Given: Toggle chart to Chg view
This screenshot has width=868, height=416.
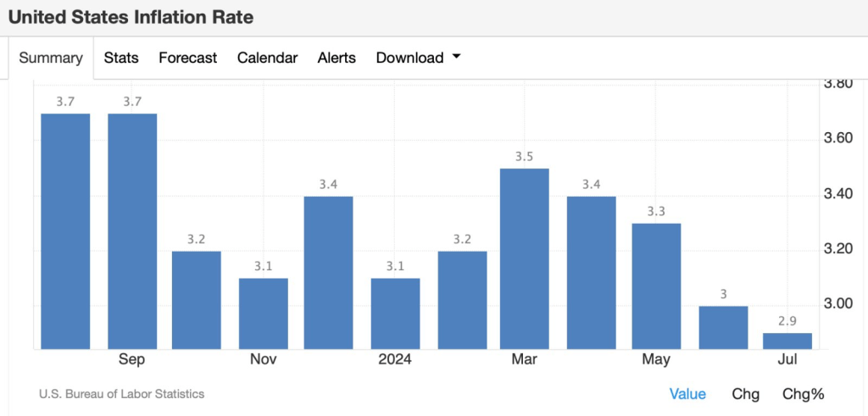Looking at the screenshot, I should point(745,394).
